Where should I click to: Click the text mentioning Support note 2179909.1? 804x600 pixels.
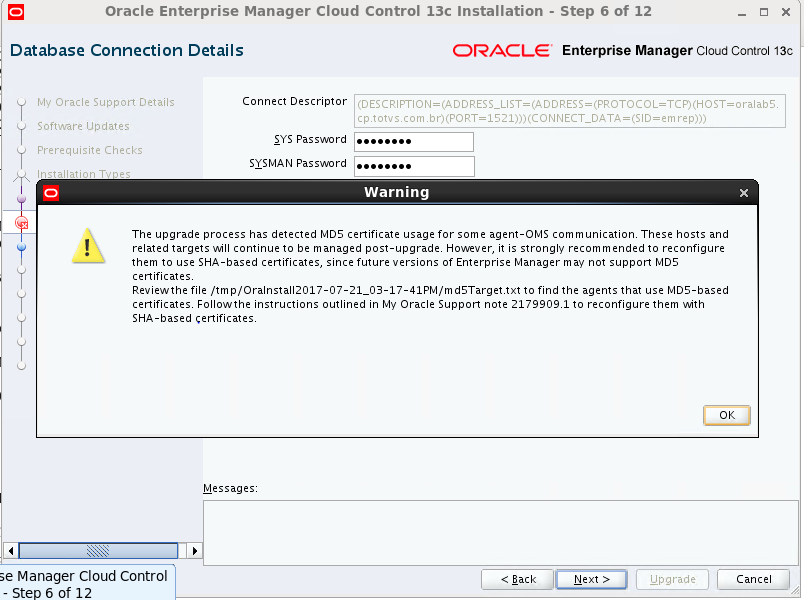coord(475,304)
